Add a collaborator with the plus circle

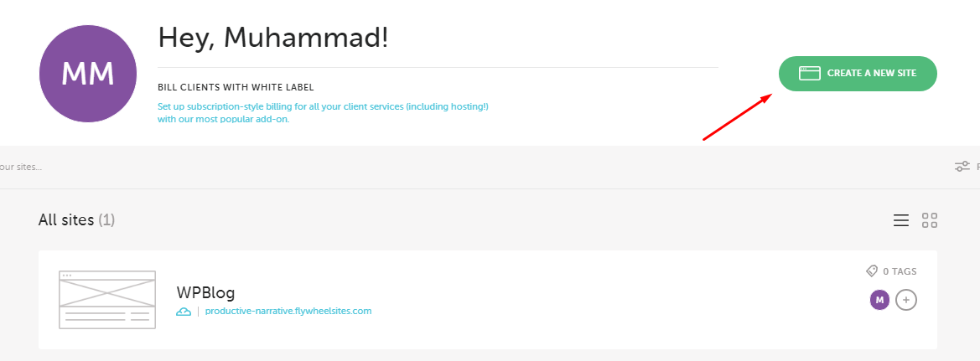pos(906,300)
